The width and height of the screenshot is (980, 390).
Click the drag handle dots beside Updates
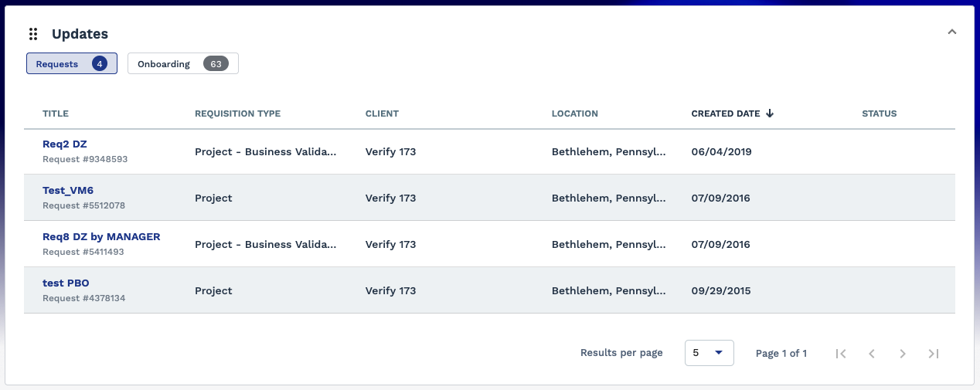pos(33,34)
